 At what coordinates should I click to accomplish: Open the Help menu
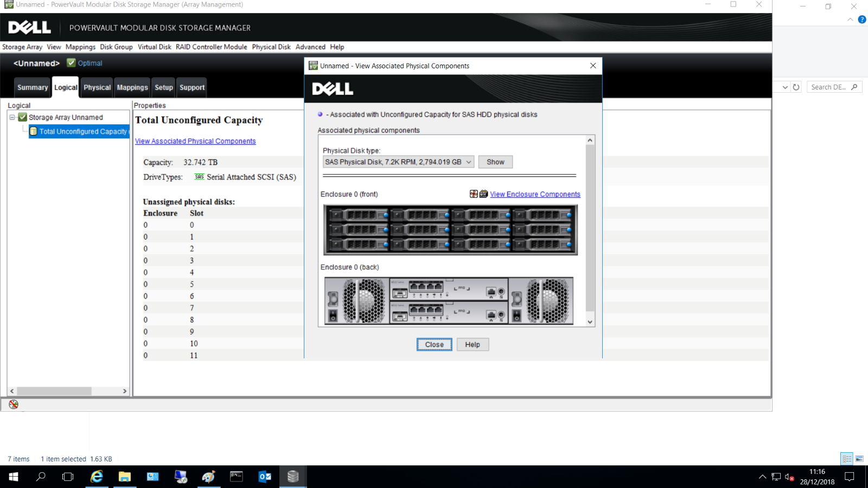click(x=337, y=47)
